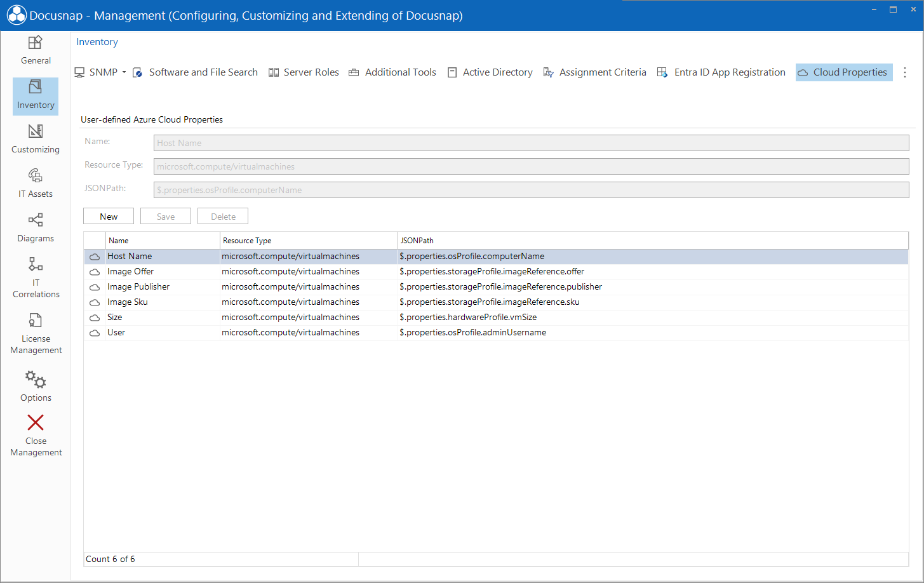Click the Docusnap logo in title bar

point(17,15)
